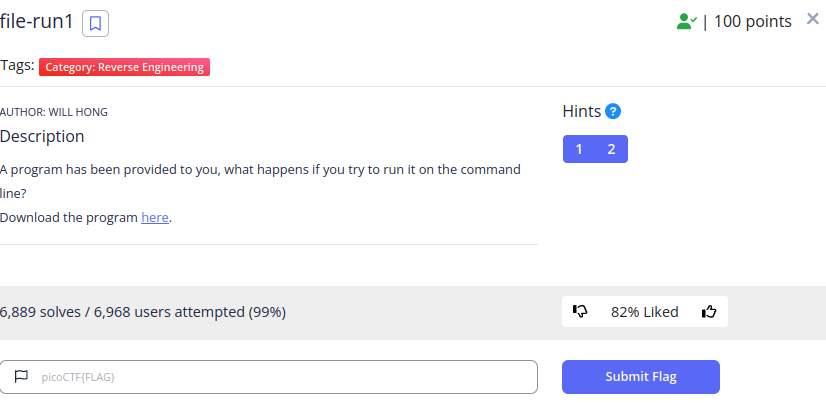Give the challenge a thumbs up

coord(709,311)
